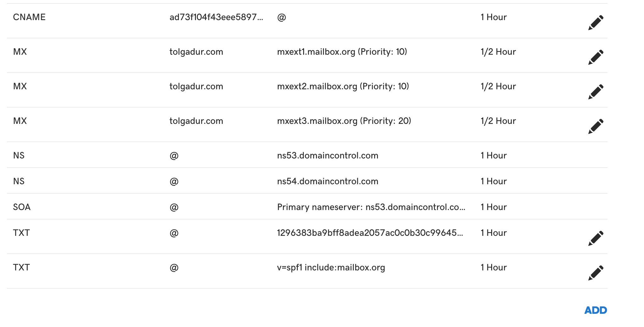Viewport: 644px width, 327px height.
Task: Click the SOA record type label
Action: point(22,207)
